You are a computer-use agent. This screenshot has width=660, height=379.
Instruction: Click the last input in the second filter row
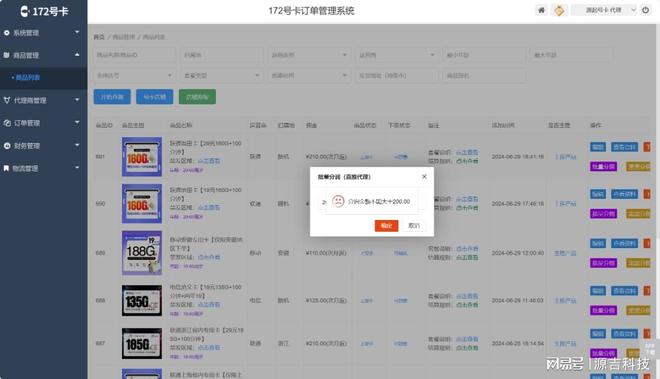[484, 76]
